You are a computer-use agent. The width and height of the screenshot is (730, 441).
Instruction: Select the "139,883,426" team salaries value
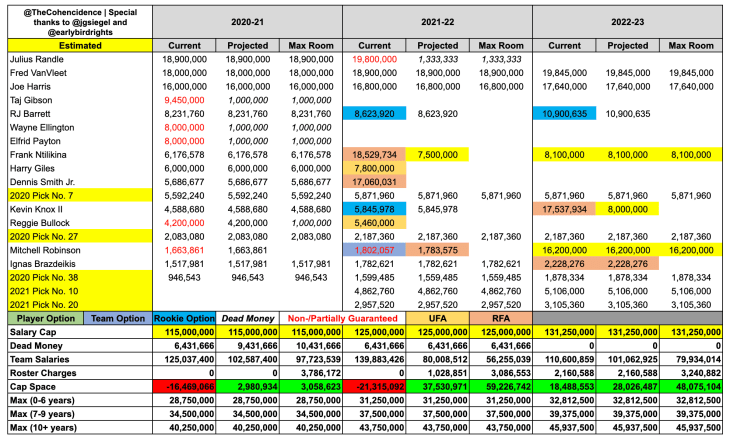click(374, 360)
